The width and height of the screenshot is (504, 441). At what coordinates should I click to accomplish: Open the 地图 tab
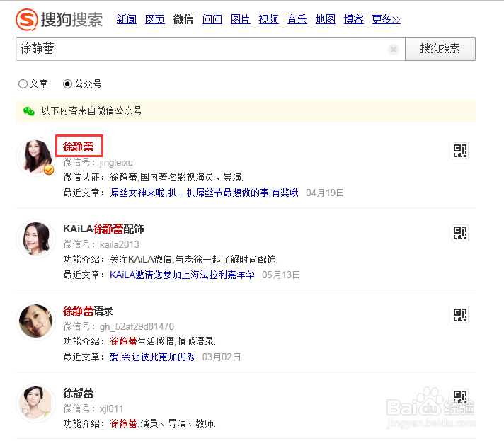tap(325, 19)
